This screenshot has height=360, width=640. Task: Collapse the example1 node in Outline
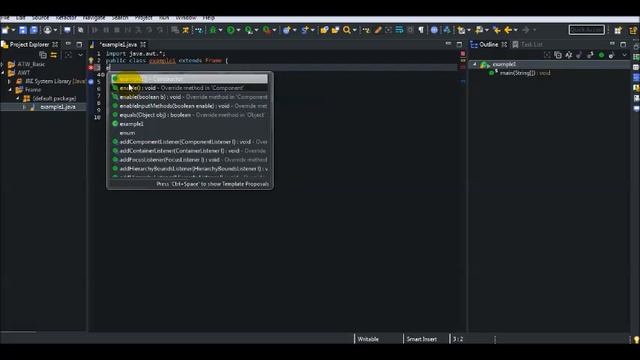tap(474, 64)
